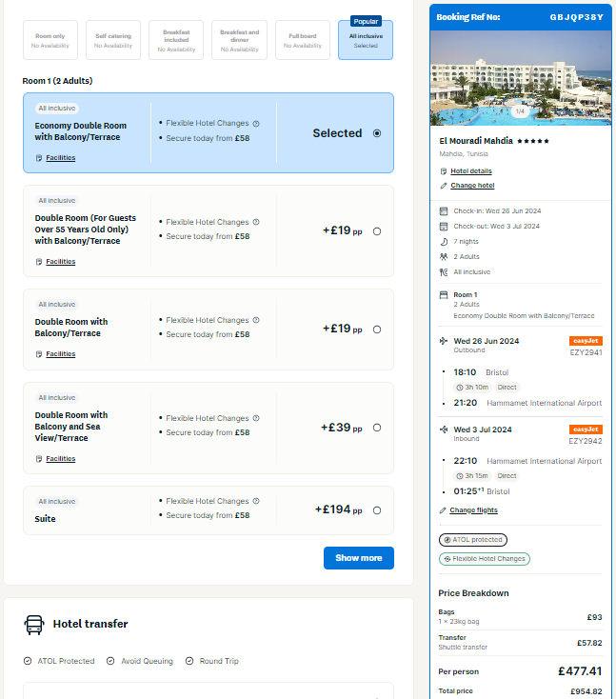Click the Avoid Queuing checkmark icon

pyautogui.click(x=110, y=661)
